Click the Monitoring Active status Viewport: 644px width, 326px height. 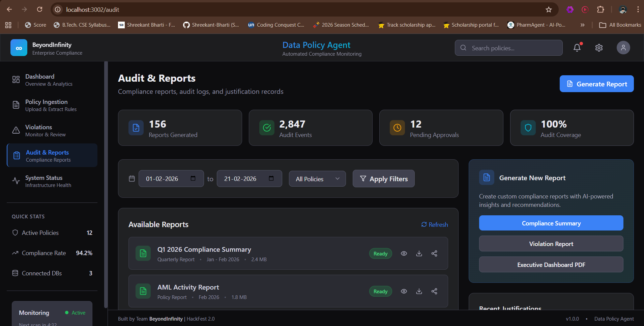(x=75, y=313)
